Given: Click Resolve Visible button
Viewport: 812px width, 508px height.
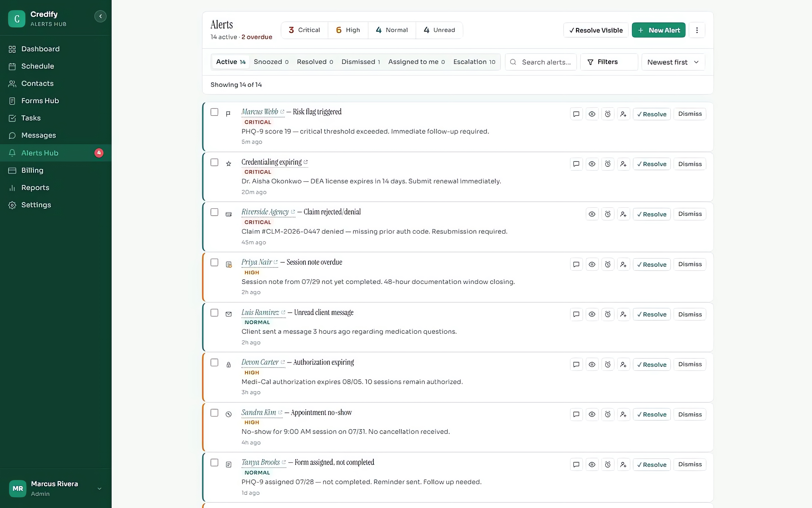Looking at the screenshot, I should click(596, 30).
